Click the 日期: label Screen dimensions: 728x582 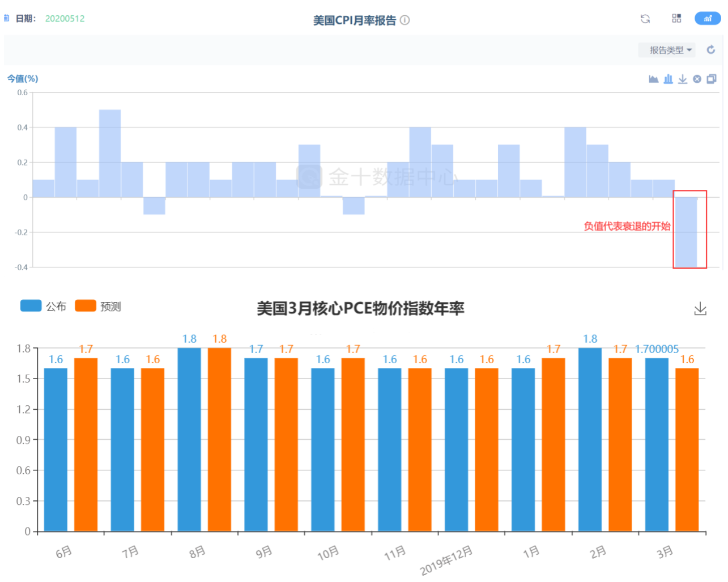click(x=26, y=19)
